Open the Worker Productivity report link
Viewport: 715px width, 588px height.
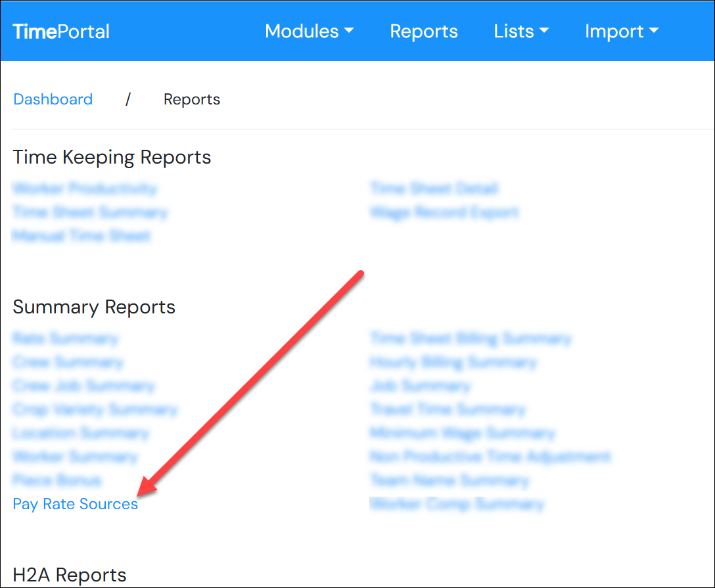85,189
